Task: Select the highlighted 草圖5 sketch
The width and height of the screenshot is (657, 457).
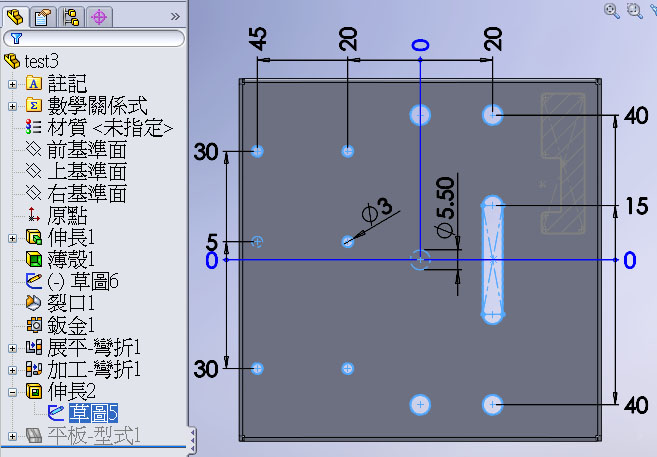Action: click(x=93, y=413)
